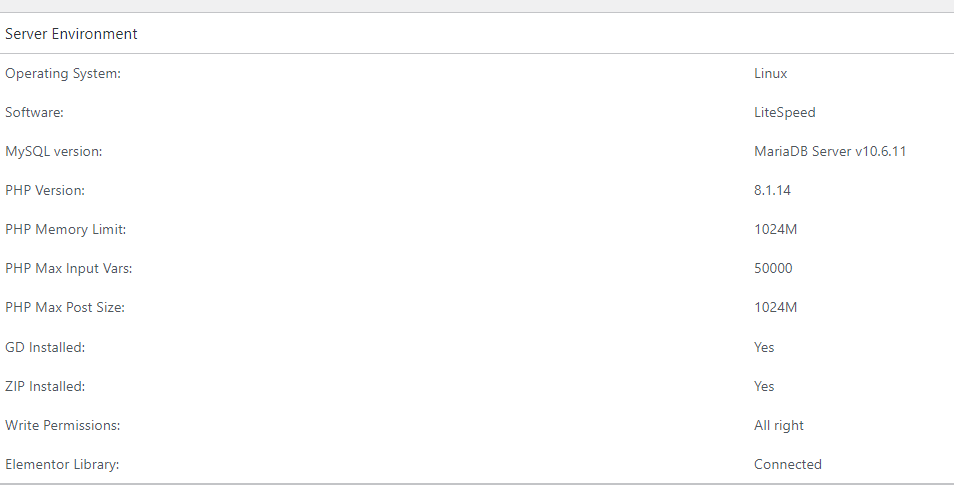
Task: Select the Software label
Action: click(x=34, y=113)
